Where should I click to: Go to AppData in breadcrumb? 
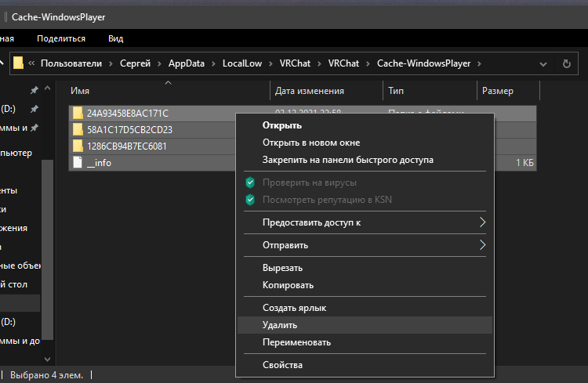click(x=187, y=63)
